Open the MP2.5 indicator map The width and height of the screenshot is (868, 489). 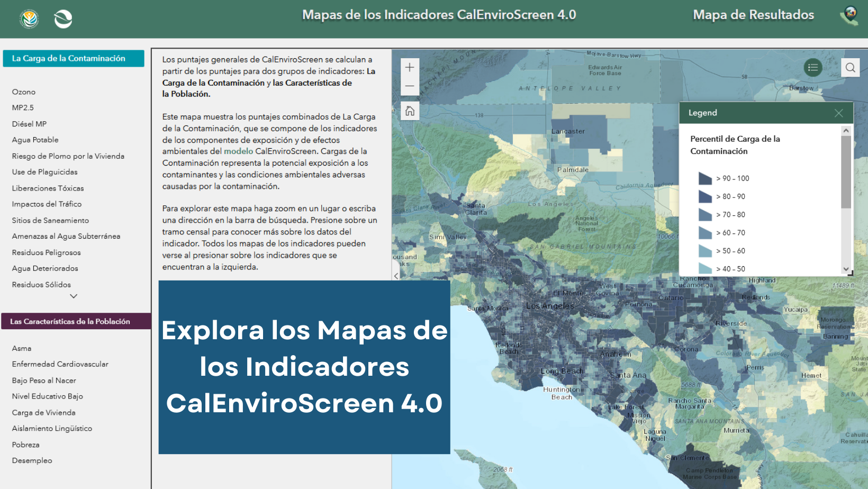[x=23, y=107]
